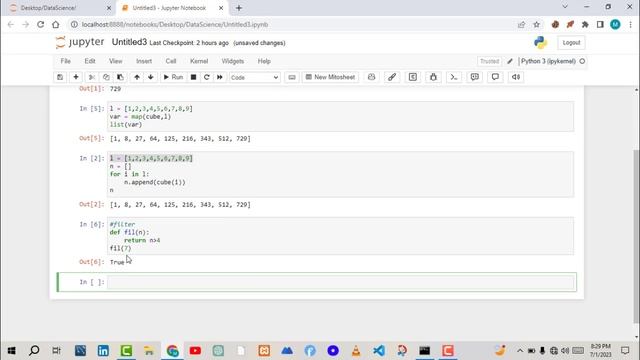Click notebook vertical scrollbar
This screenshot has width=640, height=360.
(636, 236)
